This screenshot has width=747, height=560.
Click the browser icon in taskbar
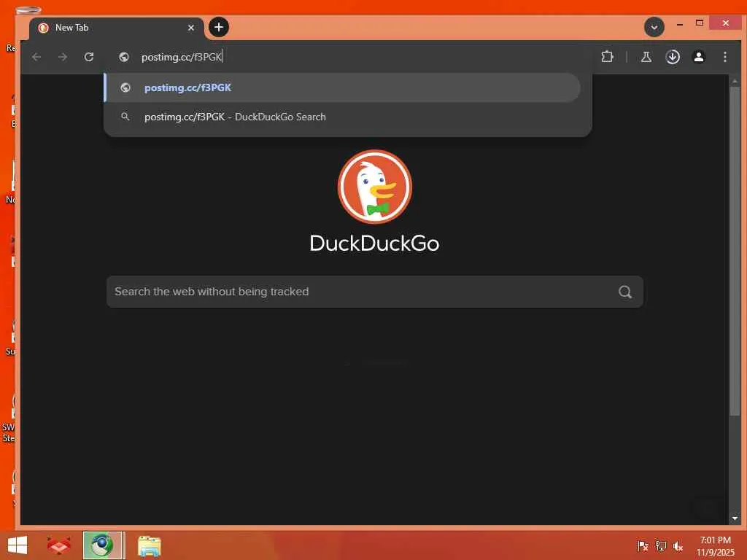coord(104,545)
